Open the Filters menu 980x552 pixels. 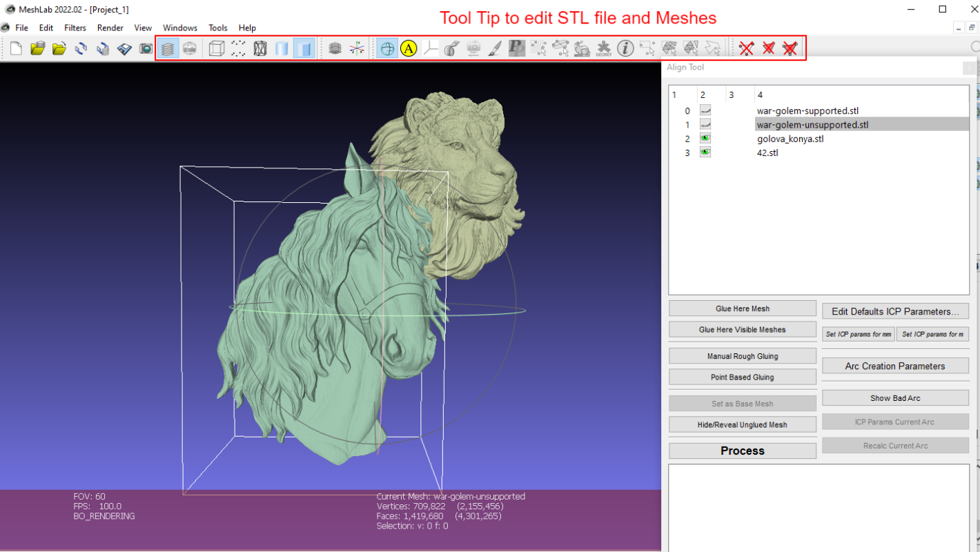[x=75, y=28]
